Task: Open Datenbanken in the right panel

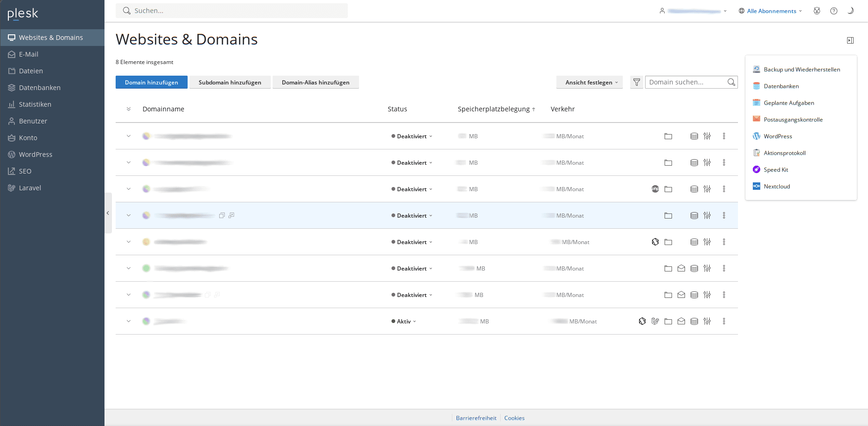Action: pos(781,86)
